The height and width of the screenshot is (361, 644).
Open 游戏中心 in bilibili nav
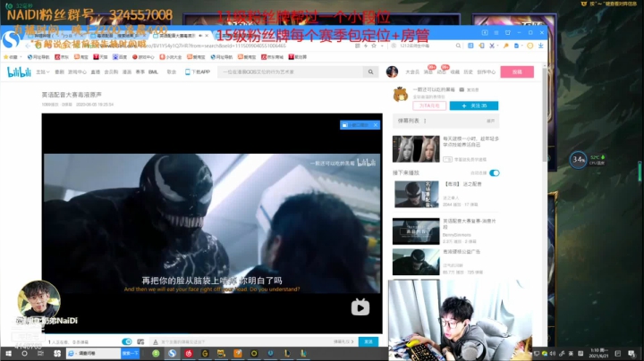tap(77, 71)
